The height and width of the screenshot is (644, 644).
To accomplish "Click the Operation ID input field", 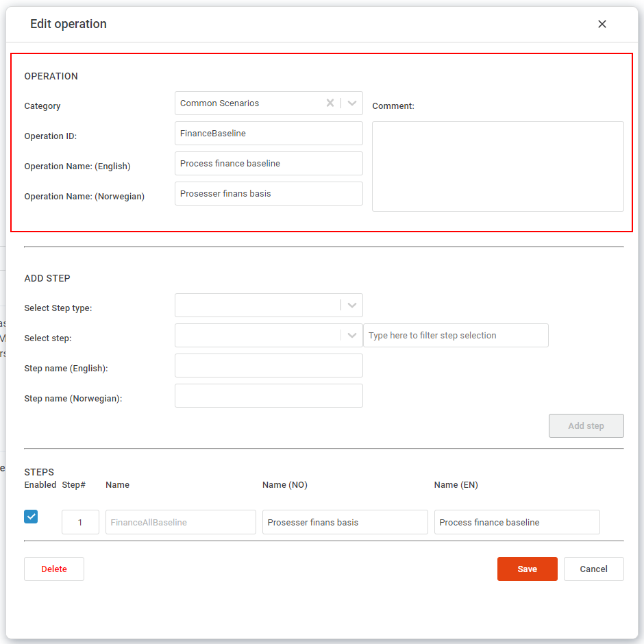I will [x=269, y=133].
